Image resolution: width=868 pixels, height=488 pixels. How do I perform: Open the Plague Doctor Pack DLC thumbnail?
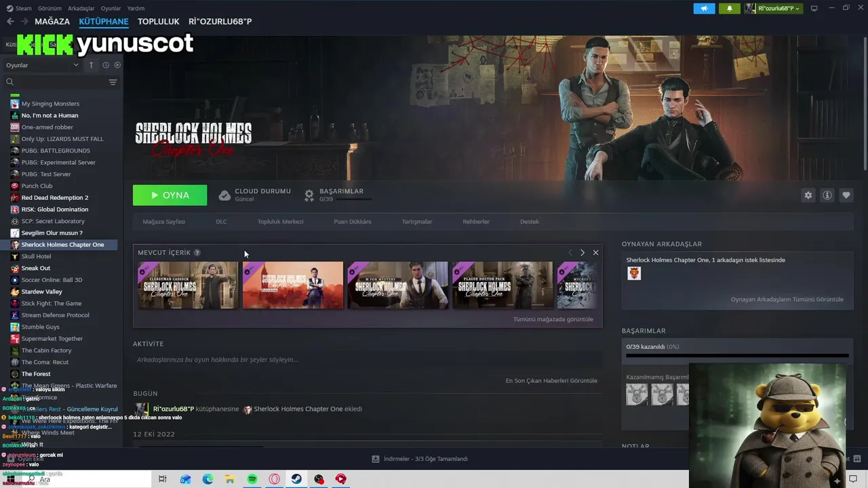click(502, 285)
